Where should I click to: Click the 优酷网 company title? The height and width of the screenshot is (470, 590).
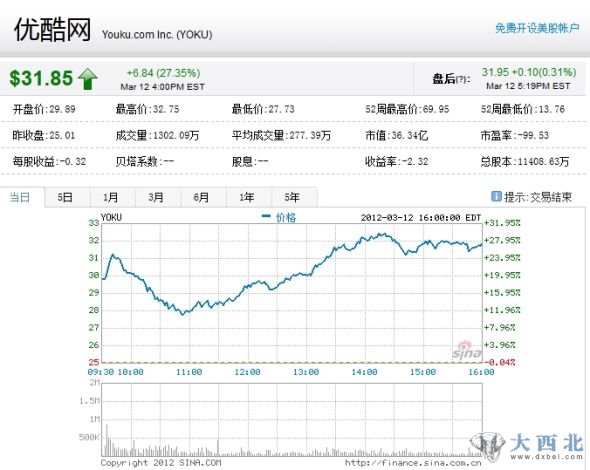tap(52, 30)
